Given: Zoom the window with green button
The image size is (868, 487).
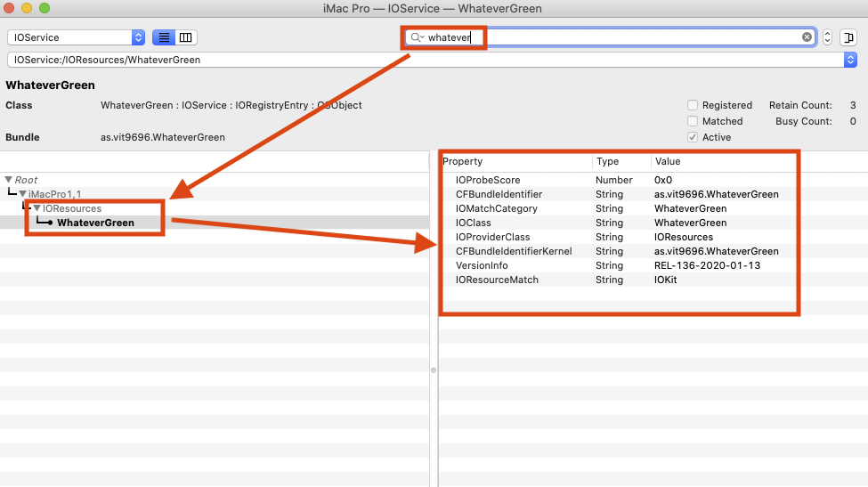Looking at the screenshot, I should [x=45, y=8].
